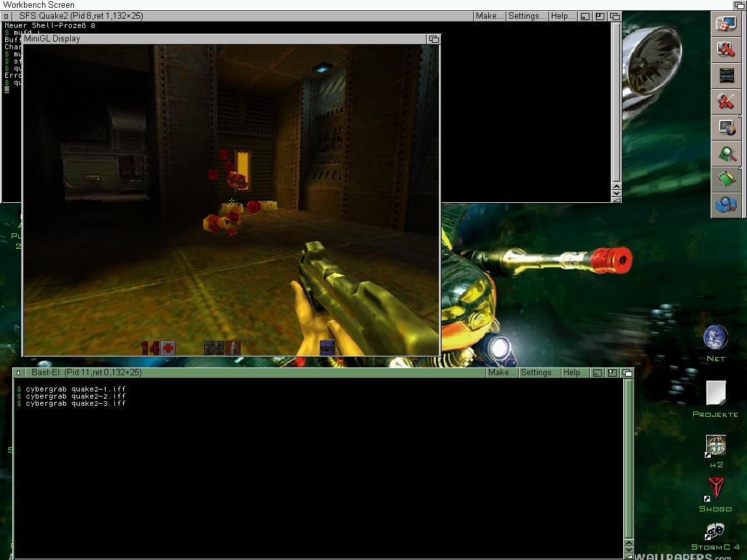
Task: Toggle zoom gadget of the SFS:Quake2 shell window
Action: click(600, 16)
